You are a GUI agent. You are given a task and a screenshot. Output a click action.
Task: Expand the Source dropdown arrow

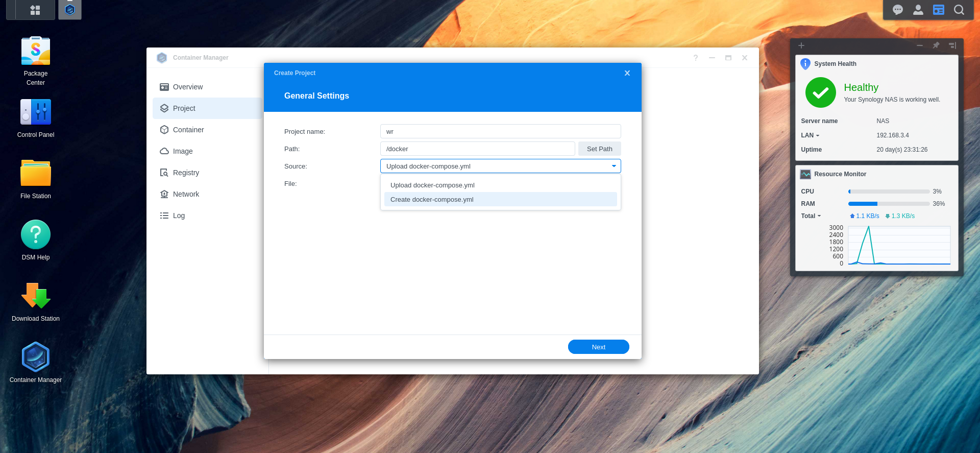tap(614, 166)
